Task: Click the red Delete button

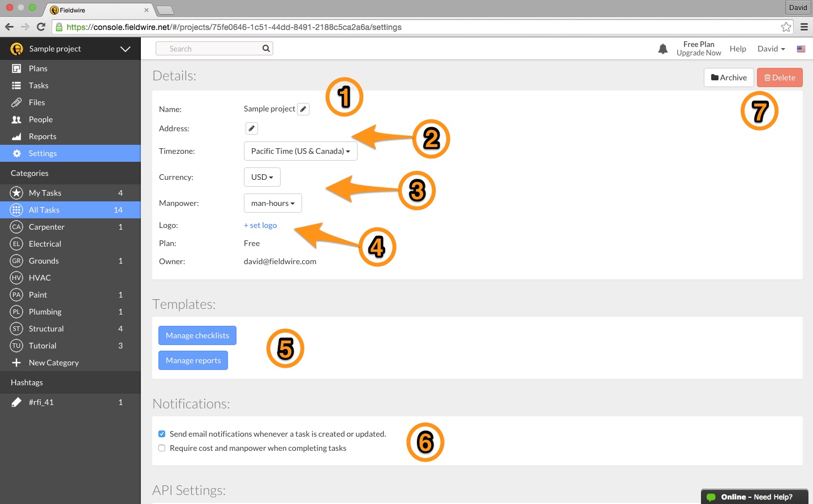Action: [780, 77]
